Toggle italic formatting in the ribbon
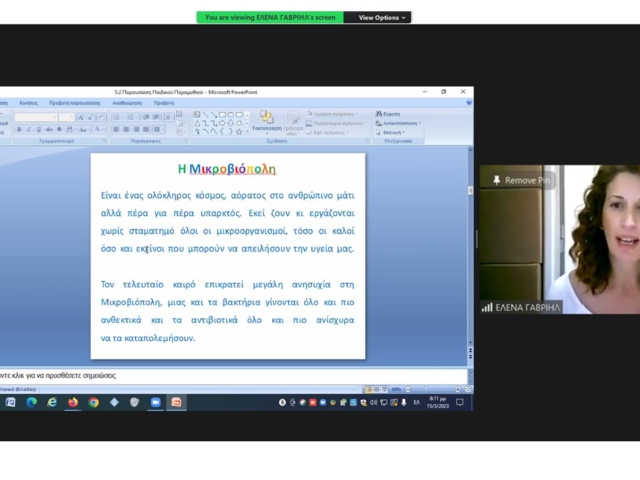The width and height of the screenshot is (640, 480). coord(29,129)
